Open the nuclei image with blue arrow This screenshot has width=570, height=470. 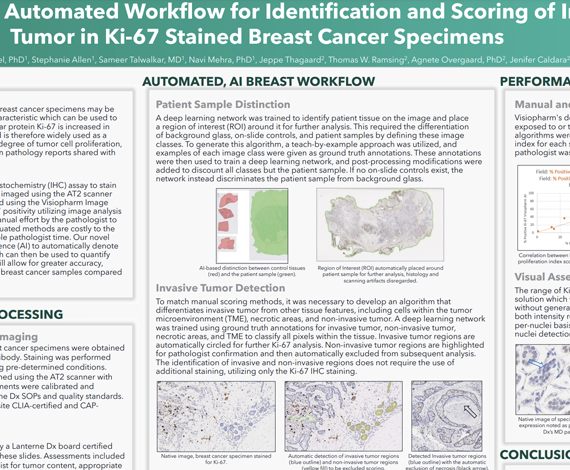click(x=543, y=379)
